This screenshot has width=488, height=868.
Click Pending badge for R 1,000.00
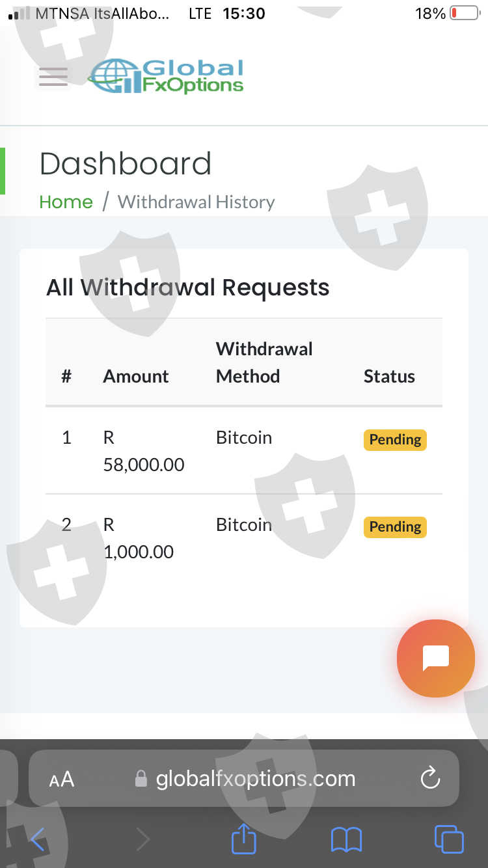[x=394, y=527]
